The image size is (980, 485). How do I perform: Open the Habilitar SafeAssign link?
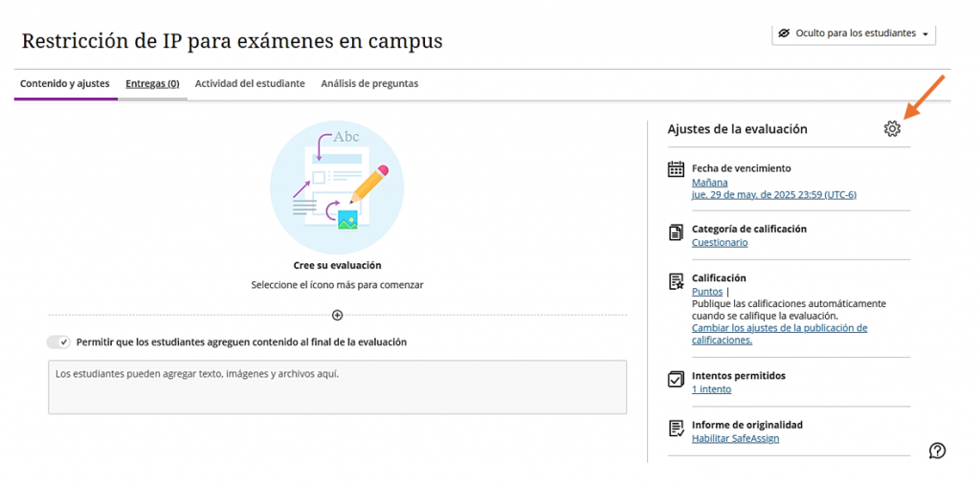click(x=736, y=438)
